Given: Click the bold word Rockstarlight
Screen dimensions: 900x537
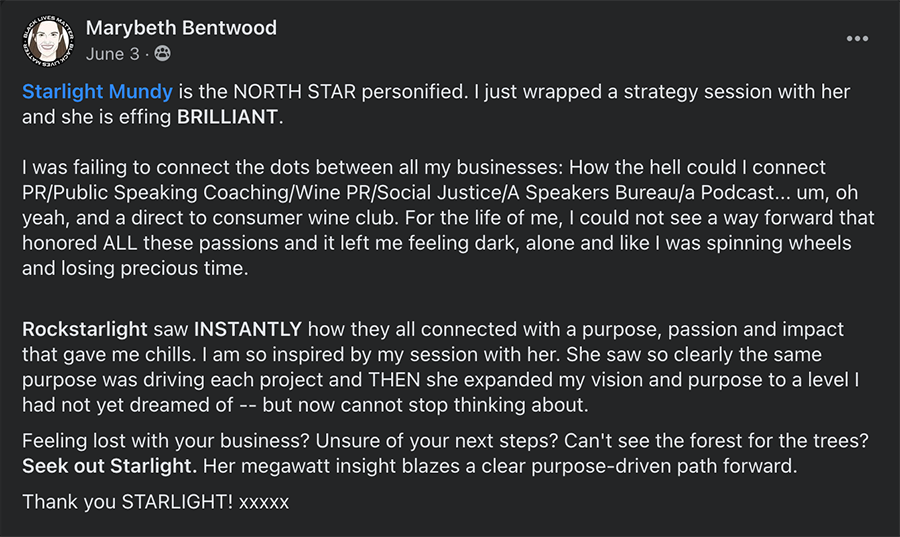Looking at the screenshot, I should [85, 329].
